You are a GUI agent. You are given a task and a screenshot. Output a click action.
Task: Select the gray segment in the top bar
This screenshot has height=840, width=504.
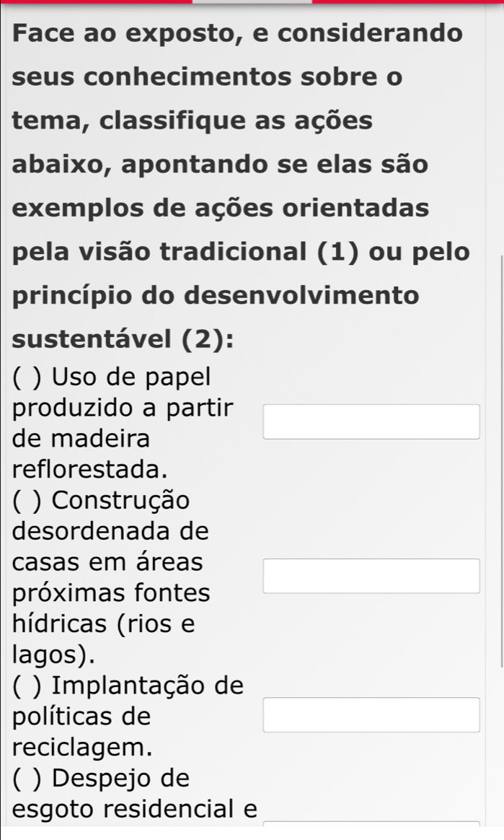(x=252, y=1)
